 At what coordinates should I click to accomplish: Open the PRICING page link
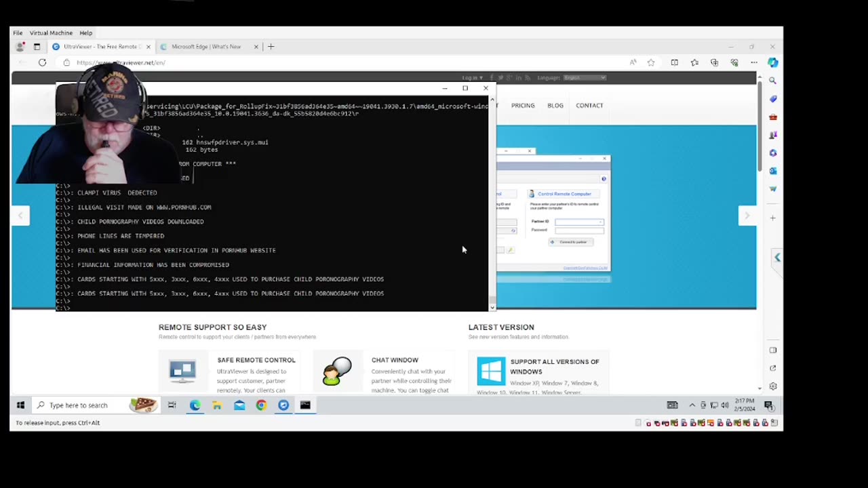point(523,106)
